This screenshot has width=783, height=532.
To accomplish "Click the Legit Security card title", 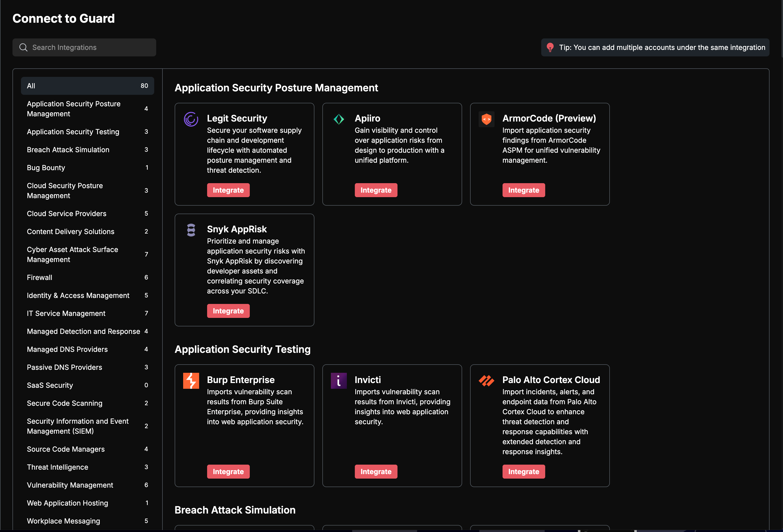I will point(237,118).
